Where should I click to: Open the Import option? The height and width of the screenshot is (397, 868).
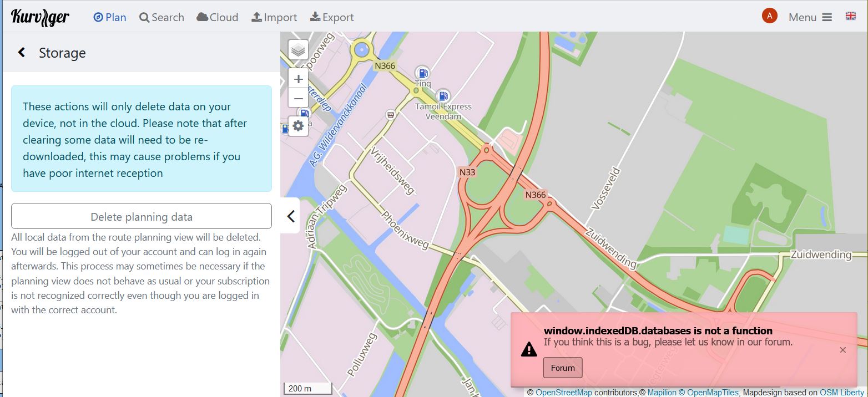click(274, 17)
